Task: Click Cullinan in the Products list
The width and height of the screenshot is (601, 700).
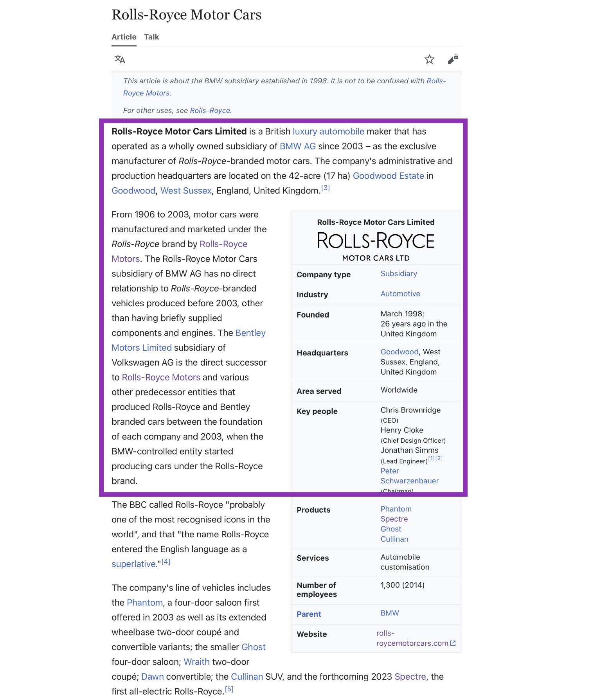Action: point(394,539)
